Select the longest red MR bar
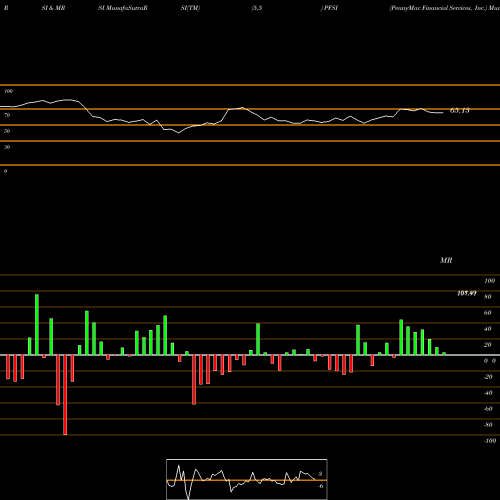The width and height of the screenshot is (500, 500). 65,395
